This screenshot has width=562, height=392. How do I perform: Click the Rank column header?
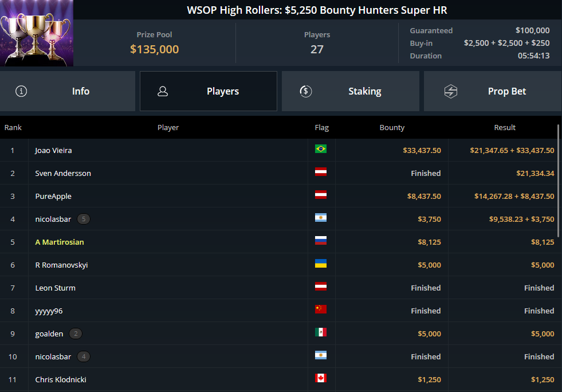[x=13, y=127]
